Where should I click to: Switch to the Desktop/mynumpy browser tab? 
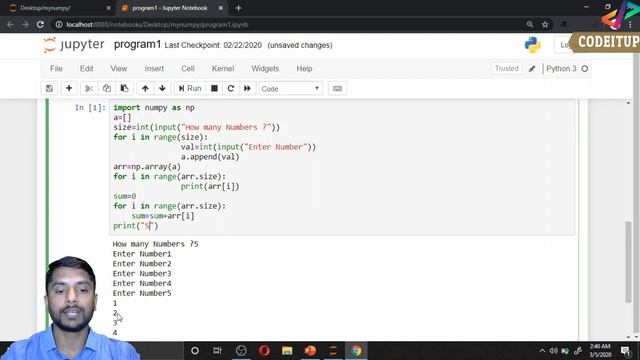pos(60,8)
